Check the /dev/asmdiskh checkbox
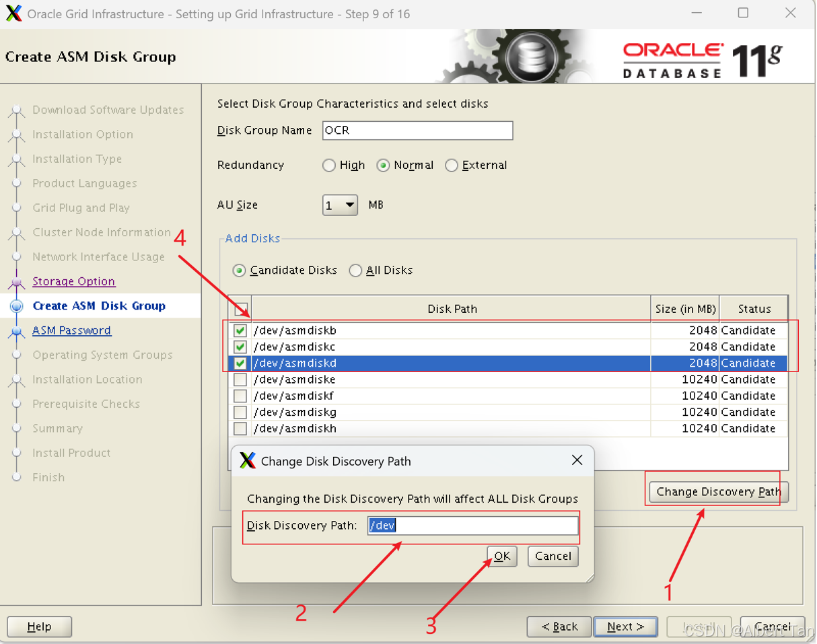This screenshot has width=817, height=644. [240, 428]
